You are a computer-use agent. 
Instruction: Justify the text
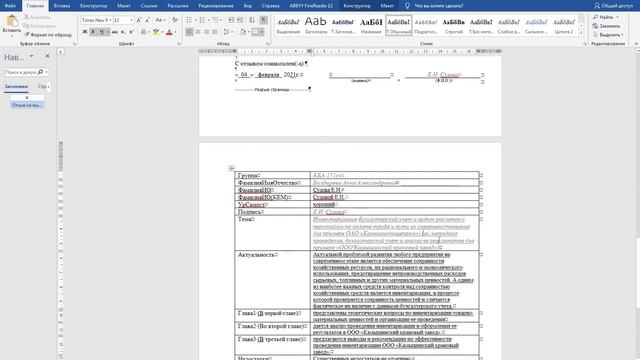pos(215,32)
